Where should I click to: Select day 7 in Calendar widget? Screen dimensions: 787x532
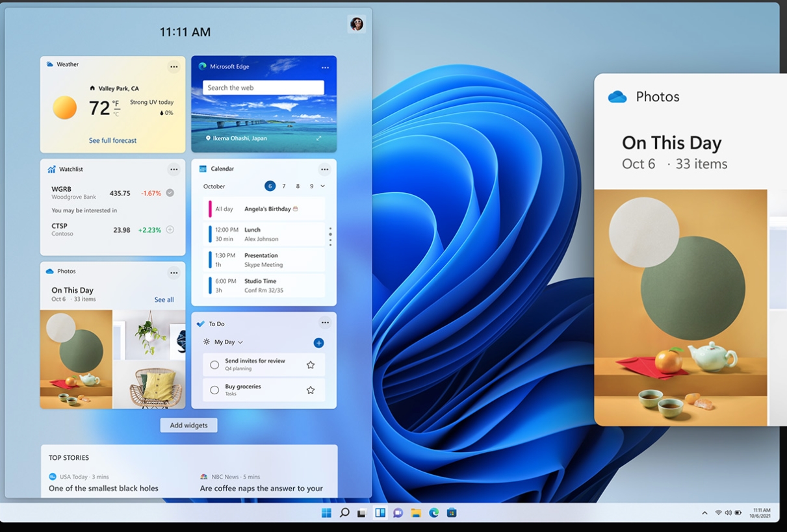284,186
